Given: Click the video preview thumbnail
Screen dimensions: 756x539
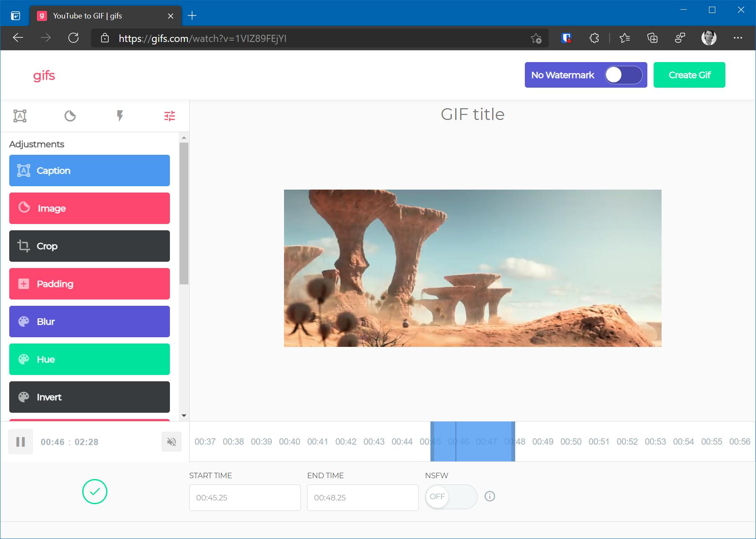Looking at the screenshot, I should tap(473, 268).
